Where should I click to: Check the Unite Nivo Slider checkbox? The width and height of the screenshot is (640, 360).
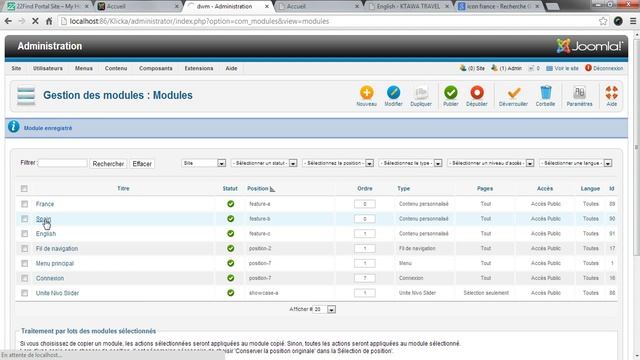(24, 293)
